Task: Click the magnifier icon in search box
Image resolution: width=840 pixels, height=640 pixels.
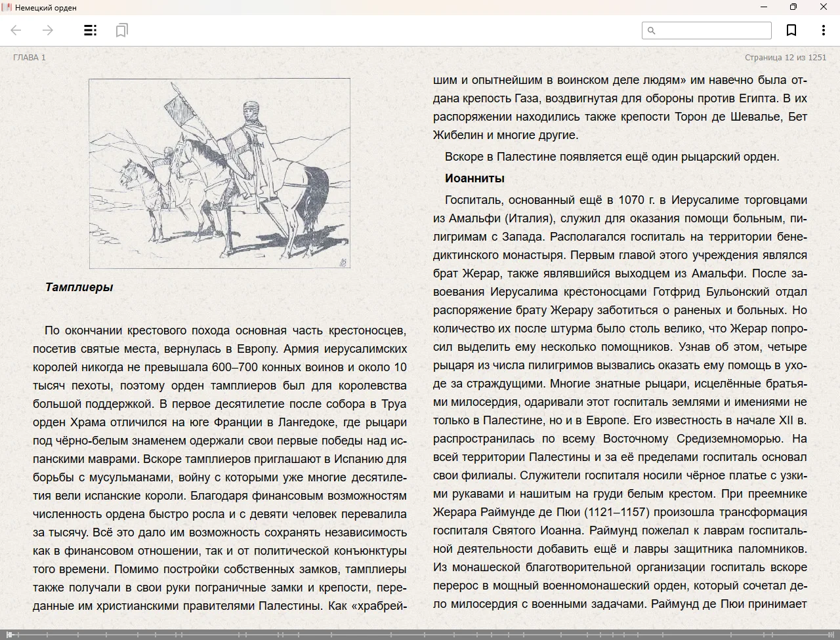Action: coord(652,30)
